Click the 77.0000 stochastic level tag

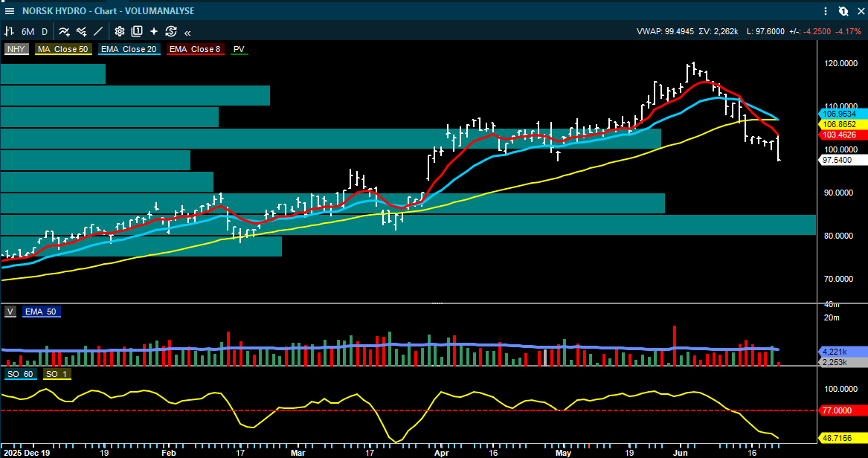point(842,410)
